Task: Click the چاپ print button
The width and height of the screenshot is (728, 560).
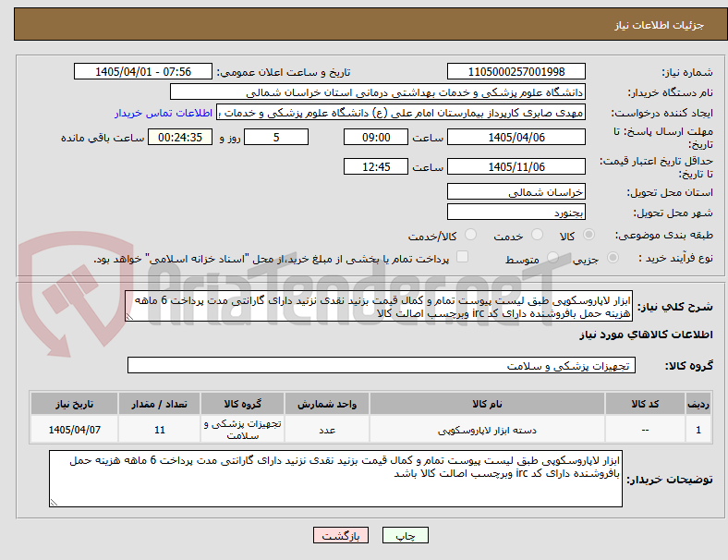Action: [x=406, y=535]
